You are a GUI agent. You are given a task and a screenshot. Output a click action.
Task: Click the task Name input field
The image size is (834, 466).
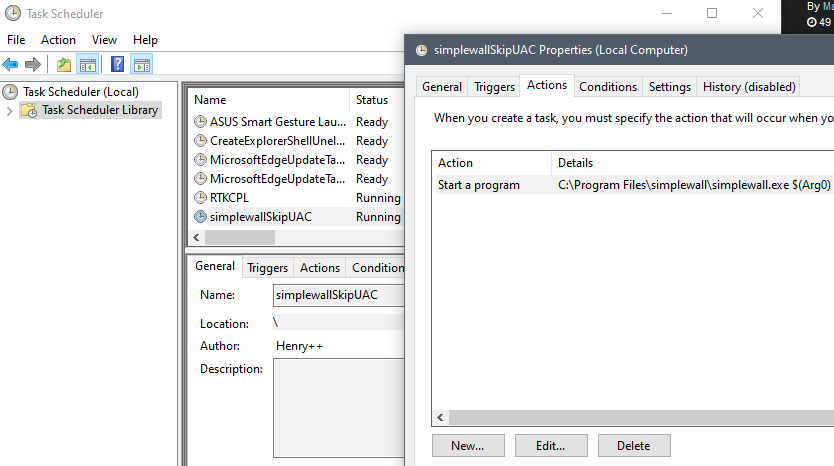[x=335, y=296]
